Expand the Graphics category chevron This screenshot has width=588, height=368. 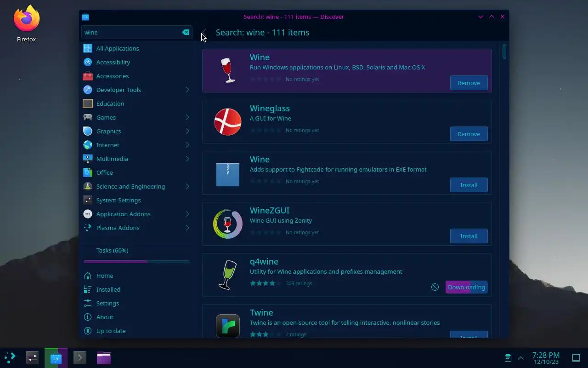point(187,131)
